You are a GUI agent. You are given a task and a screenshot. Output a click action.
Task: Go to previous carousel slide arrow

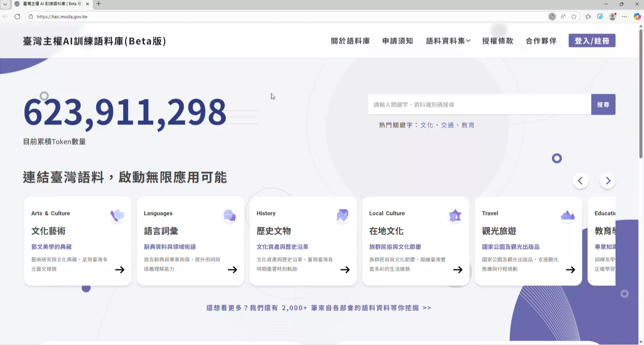[x=580, y=181]
